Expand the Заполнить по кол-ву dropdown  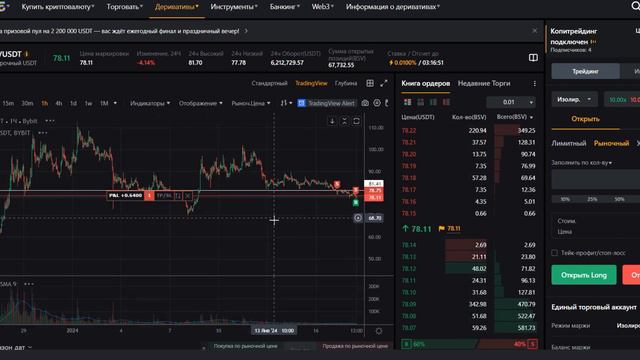(x=582, y=163)
